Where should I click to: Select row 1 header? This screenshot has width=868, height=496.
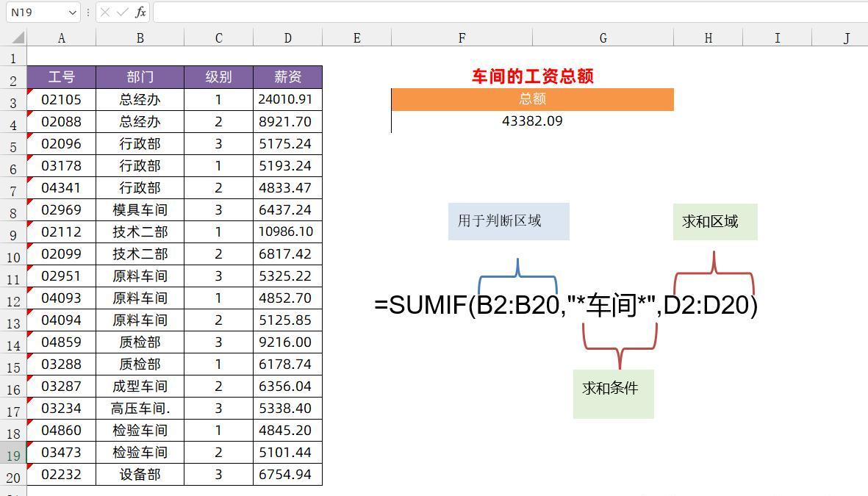tap(13, 57)
